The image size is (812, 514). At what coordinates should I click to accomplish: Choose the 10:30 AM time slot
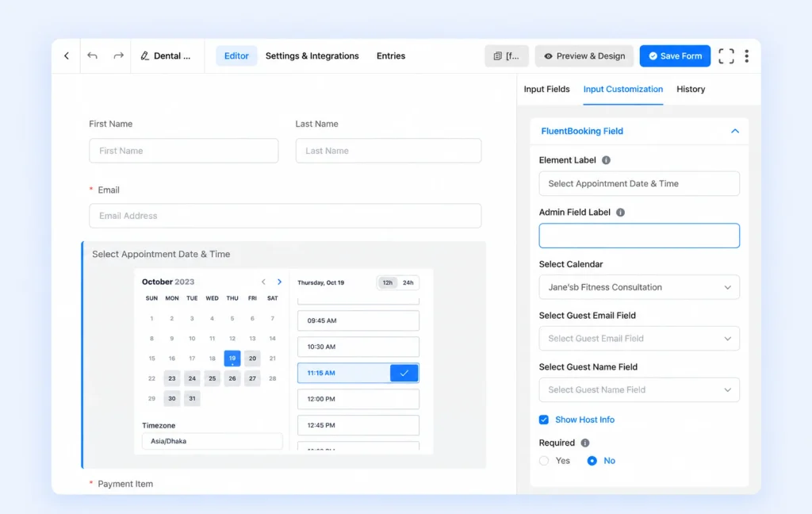coord(358,347)
